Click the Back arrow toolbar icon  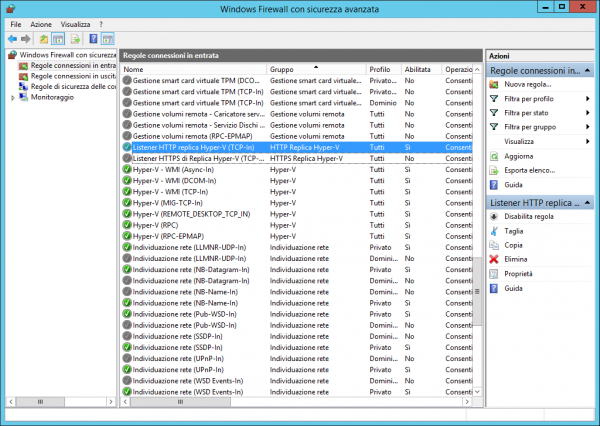point(12,39)
